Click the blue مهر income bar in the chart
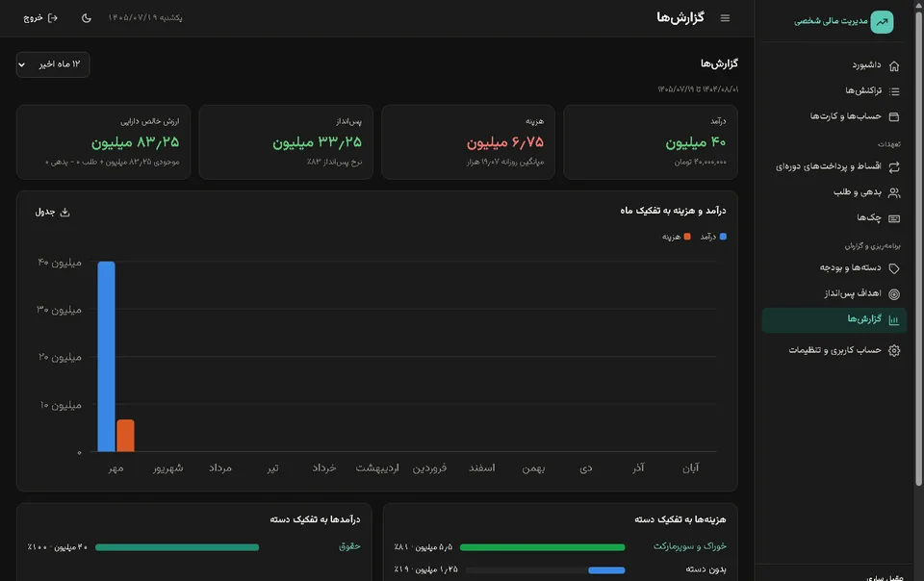Viewport: 924px width, 581px height. coord(106,357)
